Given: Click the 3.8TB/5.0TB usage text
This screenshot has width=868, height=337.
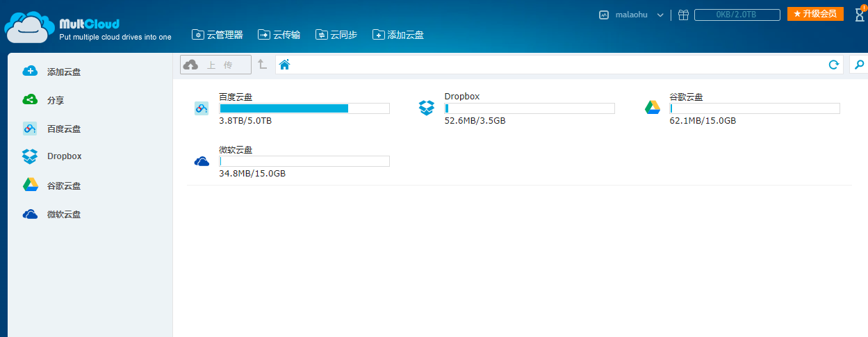Looking at the screenshot, I should pos(245,121).
